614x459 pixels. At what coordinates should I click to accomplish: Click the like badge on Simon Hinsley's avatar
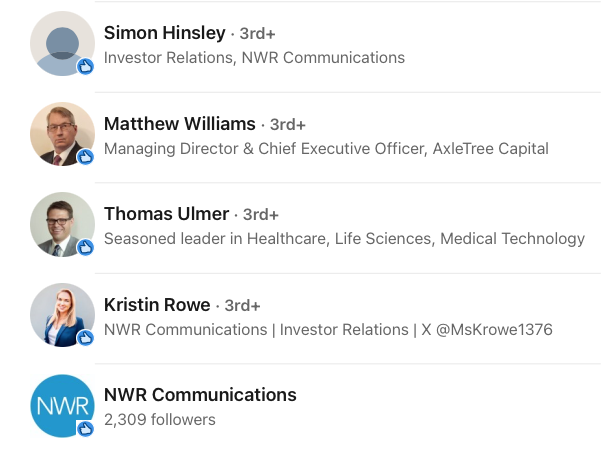tap(85, 67)
